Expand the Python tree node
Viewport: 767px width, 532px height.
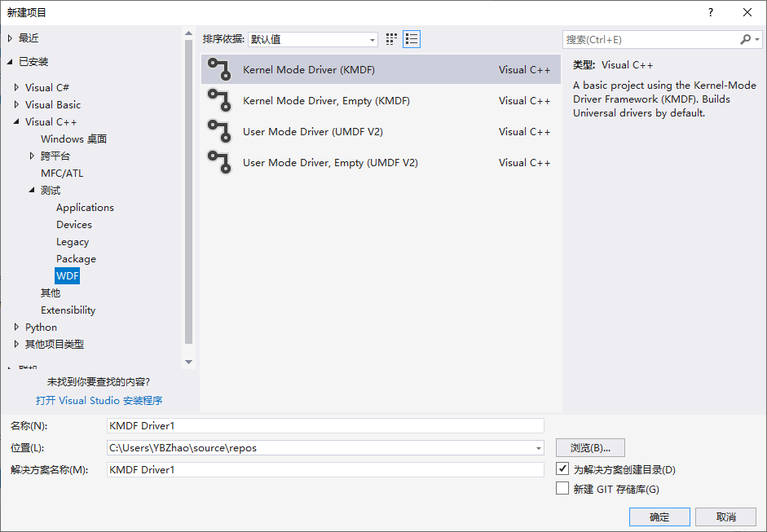click(x=15, y=327)
